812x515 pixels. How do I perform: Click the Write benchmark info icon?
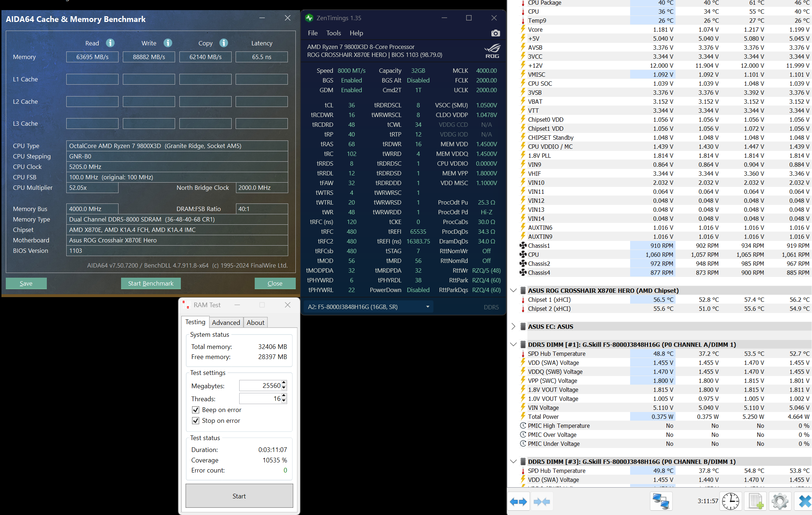click(x=168, y=43)
